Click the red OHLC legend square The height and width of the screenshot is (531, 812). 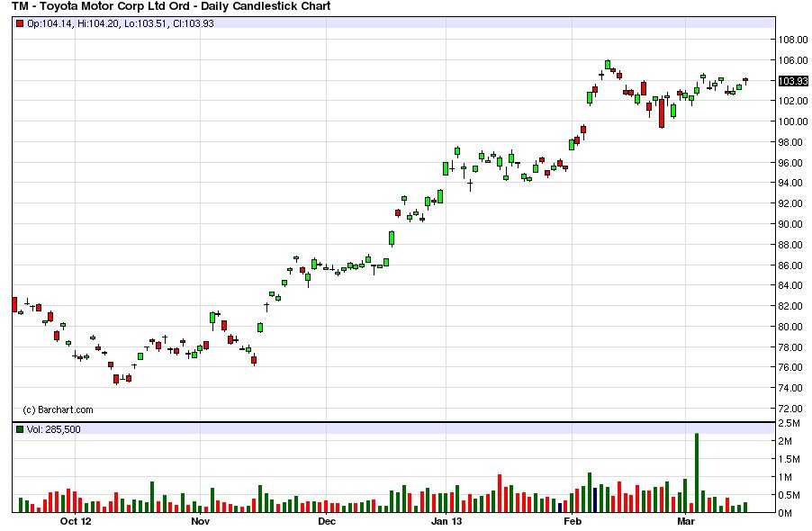[20, 23]
